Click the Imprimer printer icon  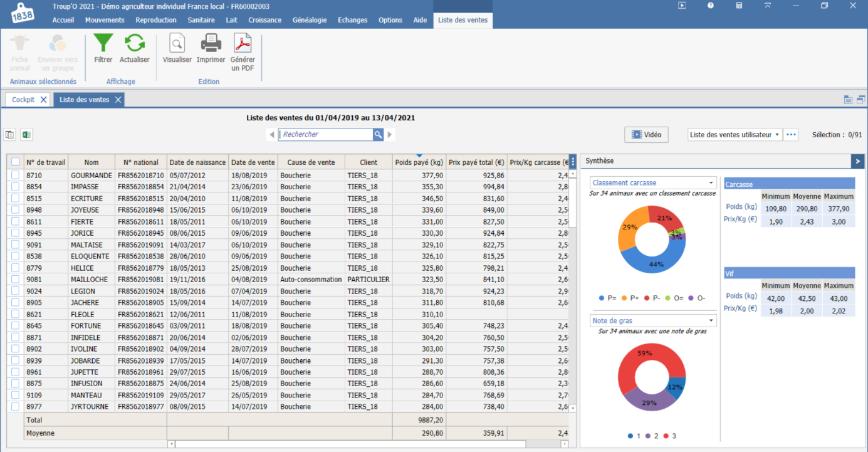[211, 43]
